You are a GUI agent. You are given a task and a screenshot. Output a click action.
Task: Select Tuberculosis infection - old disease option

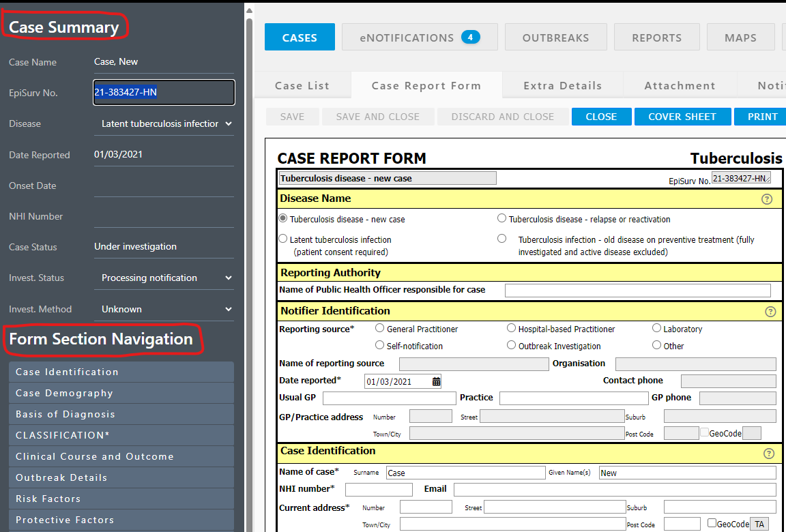[x=501, y=239]
